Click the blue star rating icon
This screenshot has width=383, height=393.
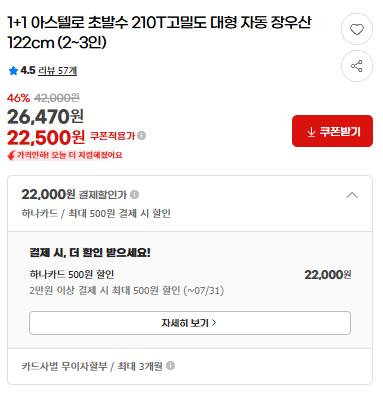point(13,70)
